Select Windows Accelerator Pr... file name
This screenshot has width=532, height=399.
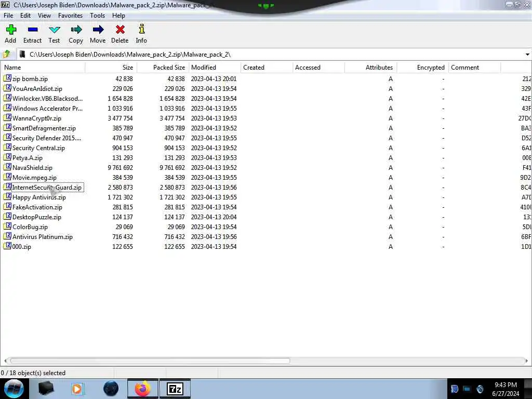pos(47,108)
